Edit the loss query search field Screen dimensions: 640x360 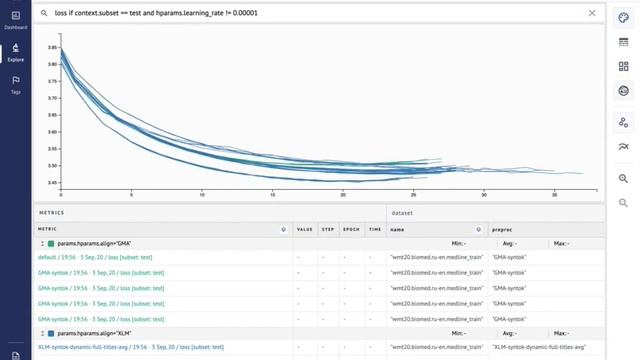[x=318, y=13]
